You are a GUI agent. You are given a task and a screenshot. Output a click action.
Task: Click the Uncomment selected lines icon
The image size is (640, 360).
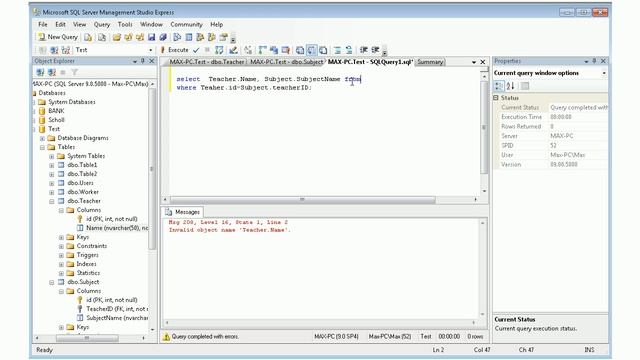click(349, 50)
